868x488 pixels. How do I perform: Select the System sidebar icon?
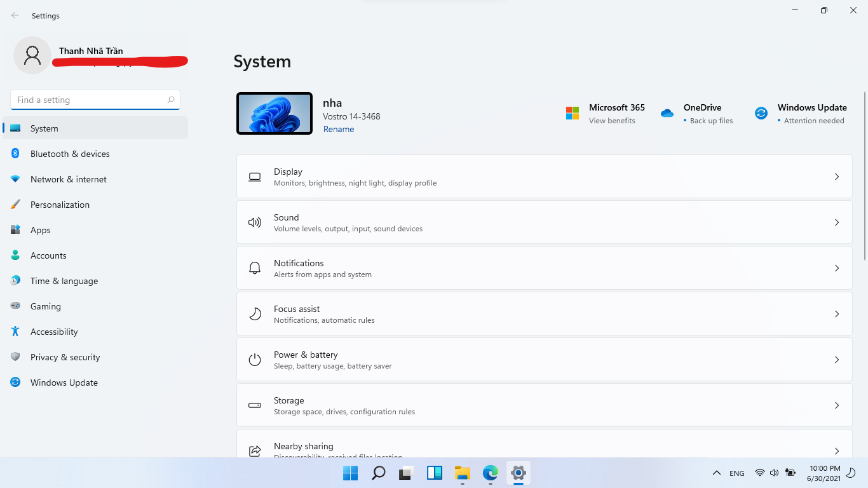click(15, 128)
